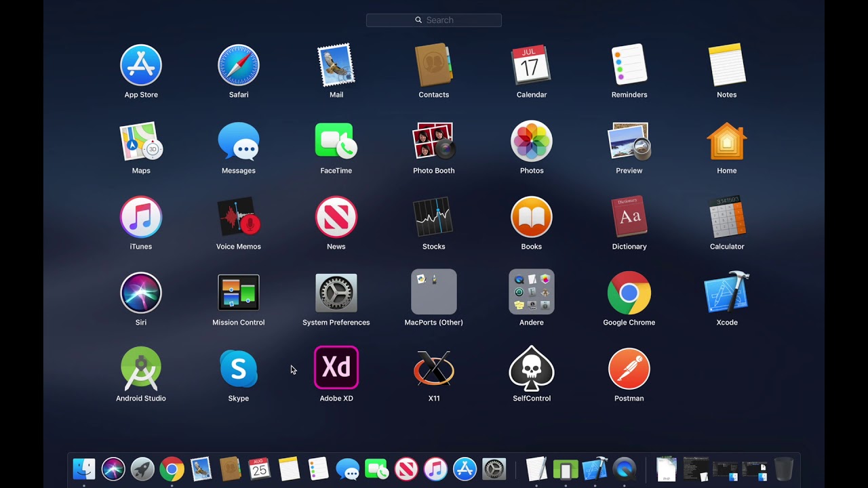Launch the Dictionary app
Viewport: 868px width, 488px height.
[x=629, y=217]
